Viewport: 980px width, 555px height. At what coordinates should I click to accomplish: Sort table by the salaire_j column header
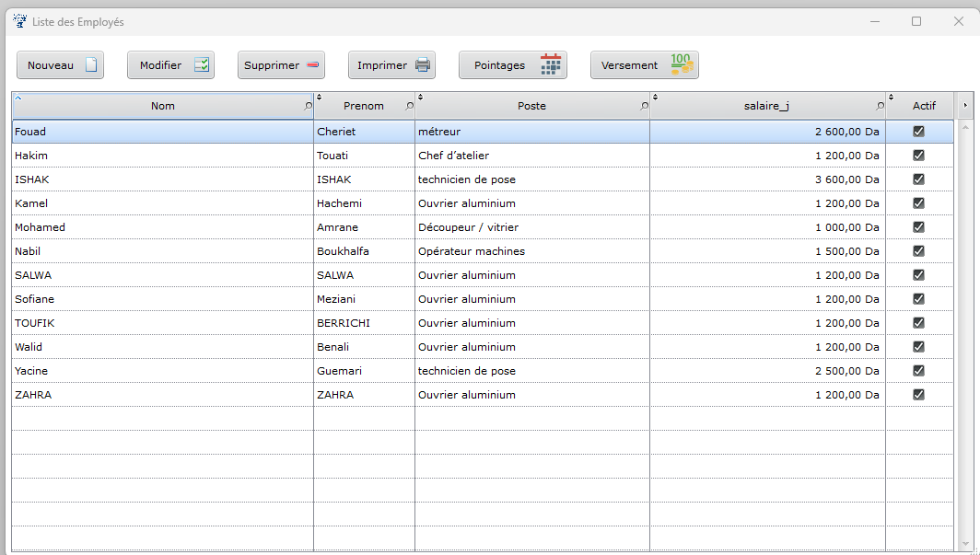765,106
